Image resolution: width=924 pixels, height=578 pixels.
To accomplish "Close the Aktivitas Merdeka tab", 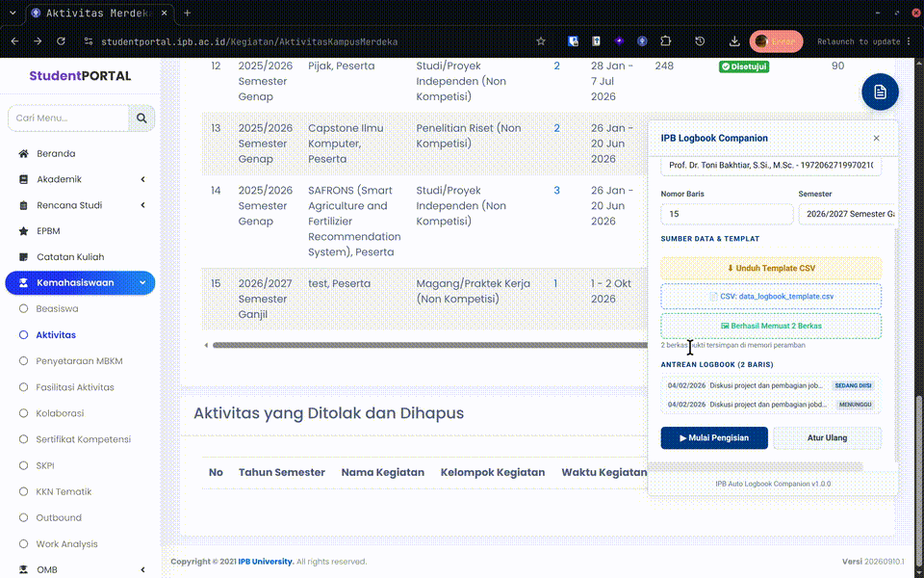I will coord(164,13).
